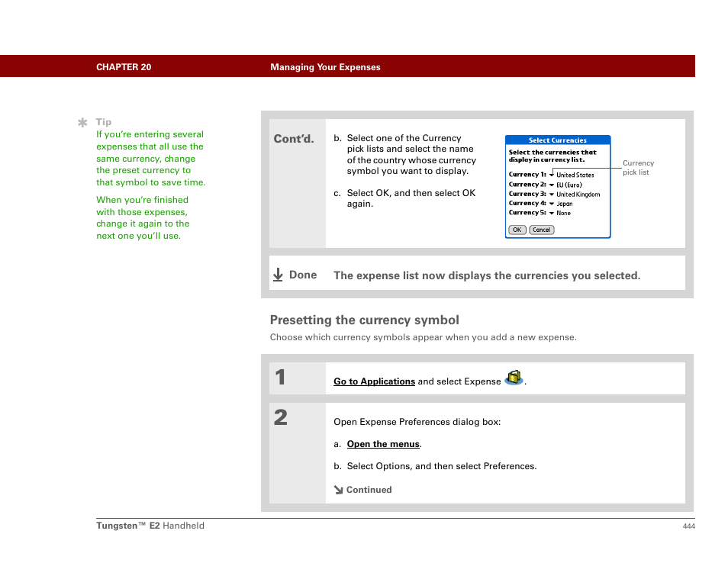This screenshot has width=728, height=563.
Task: Cancel the Select Currencies dialog
Action: click(541, 230)
